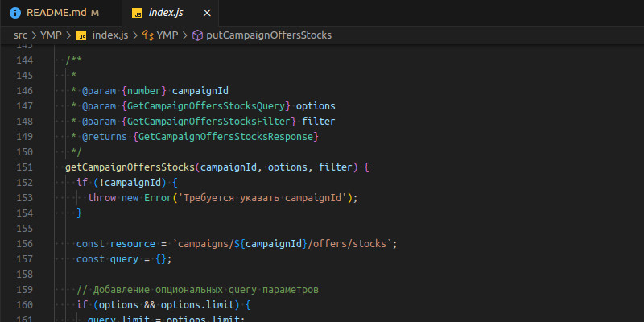Image resolution: width=644 pixels, height=322 pixels.
Task: Click the resource variable on line 156
Action: [133, 244]
